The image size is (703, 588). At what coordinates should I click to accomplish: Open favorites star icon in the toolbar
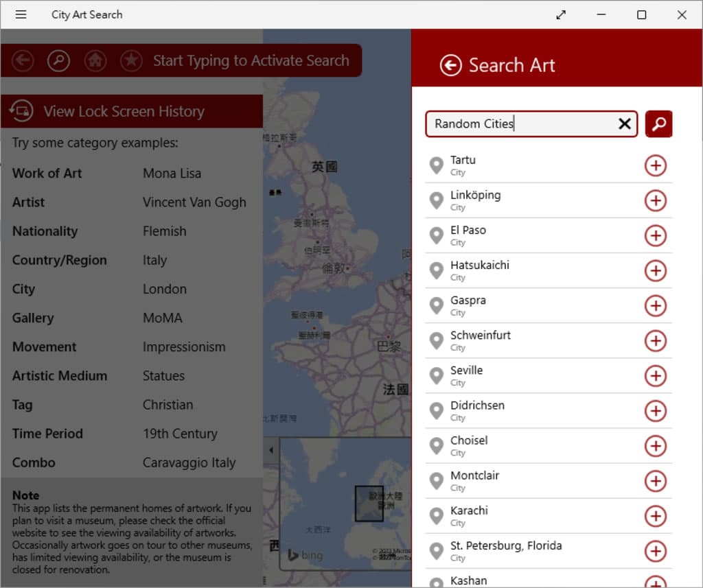131,60
